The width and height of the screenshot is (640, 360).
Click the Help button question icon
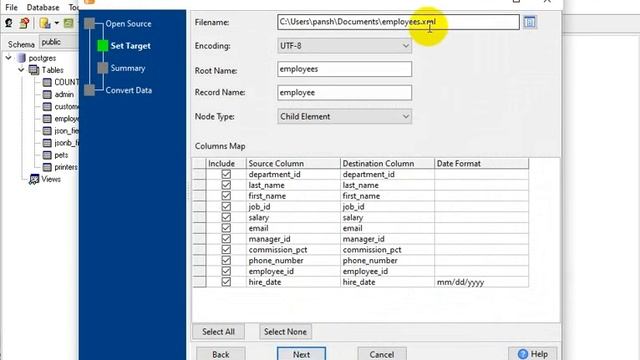[x=522, y=354]
